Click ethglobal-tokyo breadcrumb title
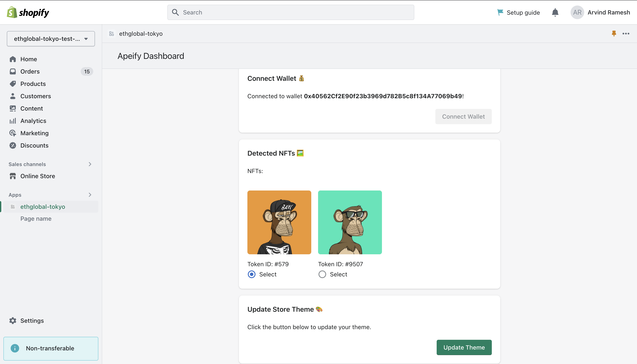 pyautogui.click(x=141, y=34)
